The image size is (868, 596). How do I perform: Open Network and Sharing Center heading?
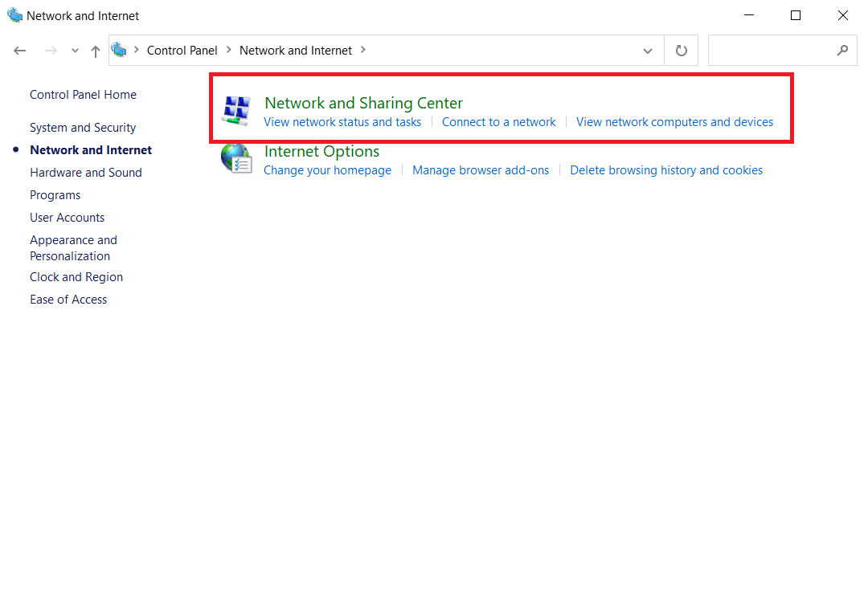tap(363, 103)
